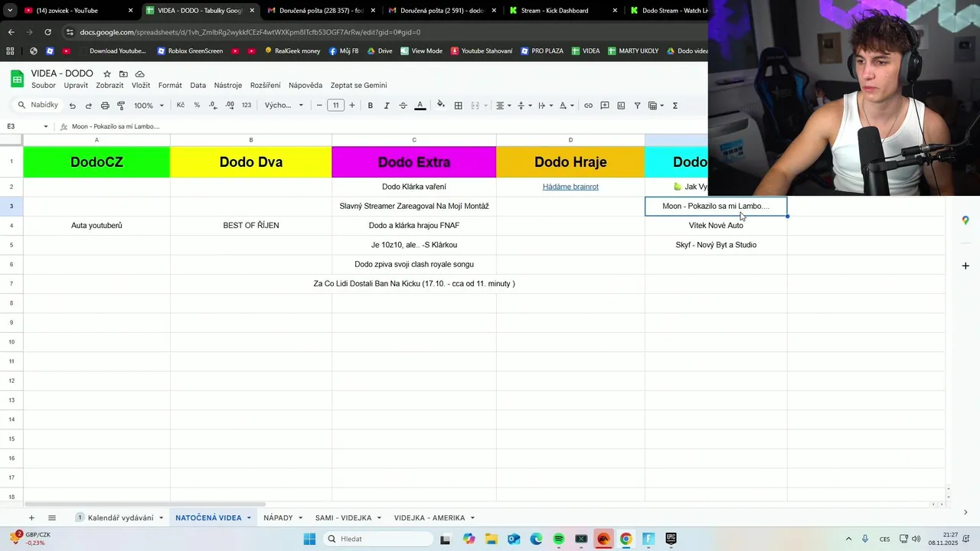Increase decimal places in toolbar
The height and width of the screenshot is (551, 980).
click(x=230, y=106)
